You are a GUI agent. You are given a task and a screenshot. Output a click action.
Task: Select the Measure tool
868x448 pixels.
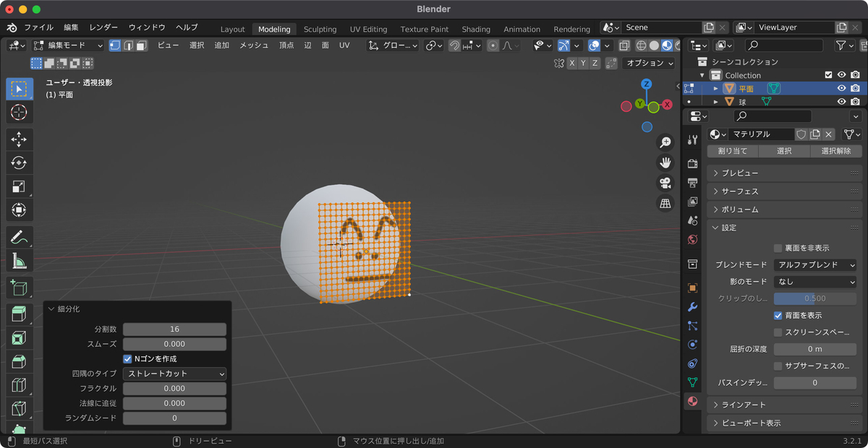19,260
